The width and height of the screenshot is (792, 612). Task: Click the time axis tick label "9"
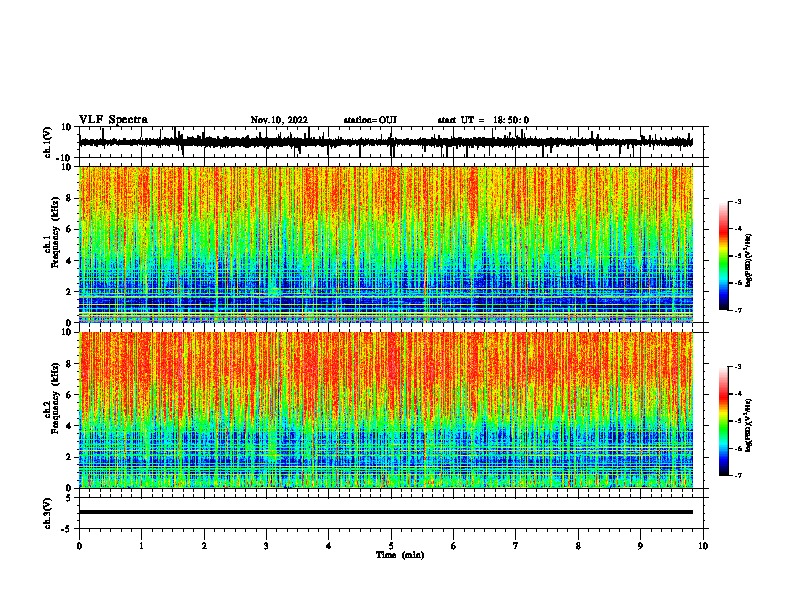click(x=640, y=546)
